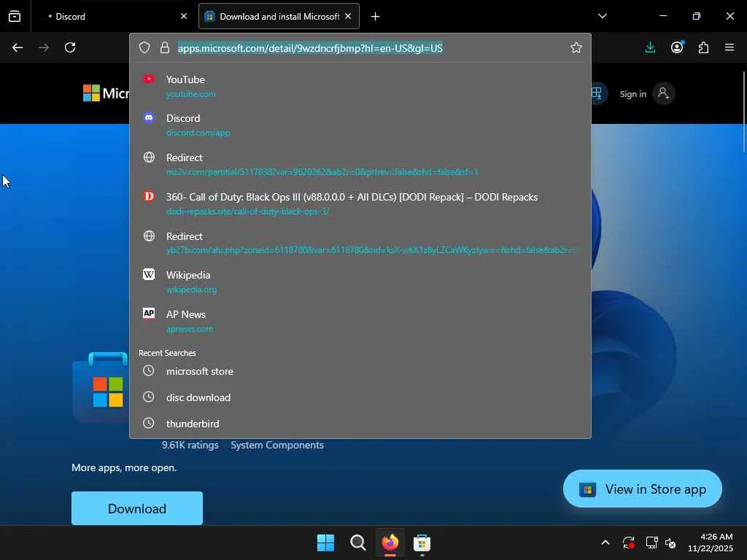
Task: Click the forward navigation arrow
Action: point(44,47)
